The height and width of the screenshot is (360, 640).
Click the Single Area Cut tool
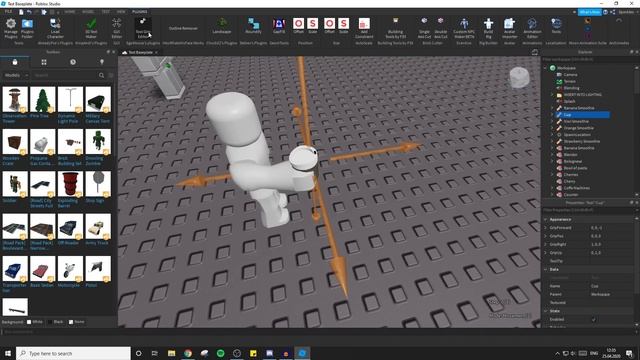[424, 28]
